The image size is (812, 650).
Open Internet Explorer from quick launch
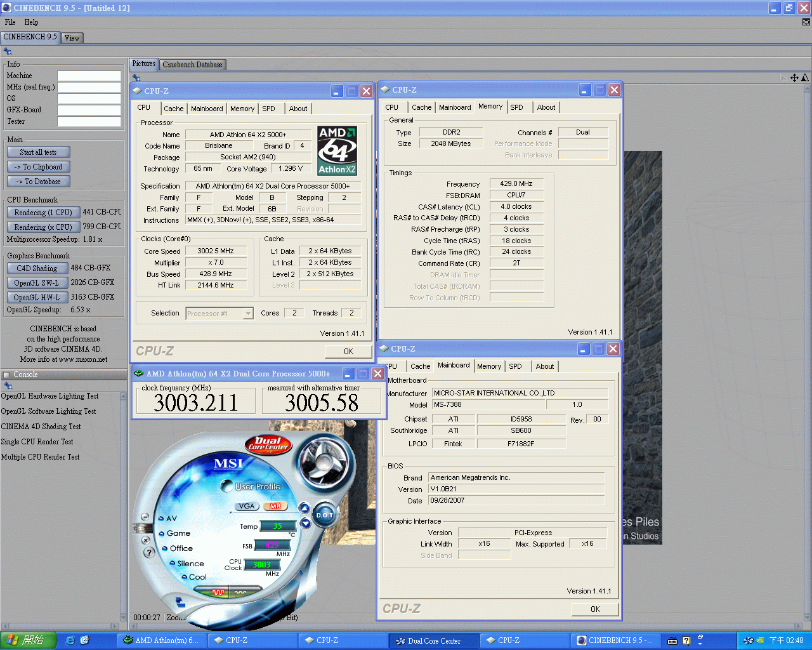[70, 640]
